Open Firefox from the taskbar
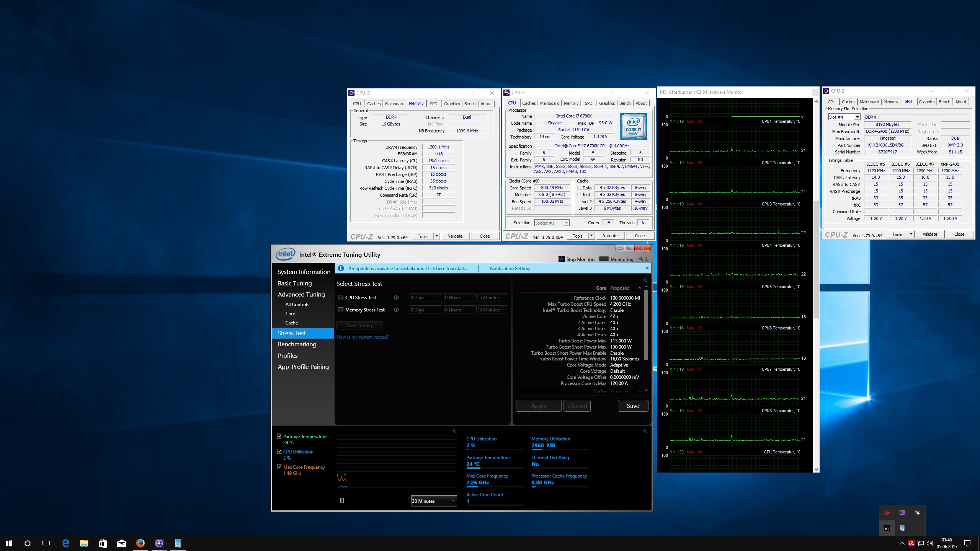Image resolution: width=980 pixels, height=551 pixels. pos(140,543)
